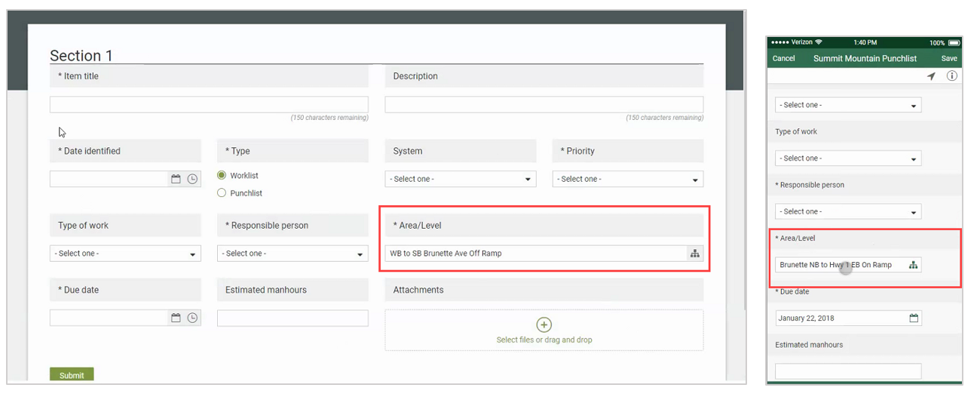Screen dimensions: 980x397
Task: Open Area/Level hierarchy picker on desktop form
Action: point(694,254)
